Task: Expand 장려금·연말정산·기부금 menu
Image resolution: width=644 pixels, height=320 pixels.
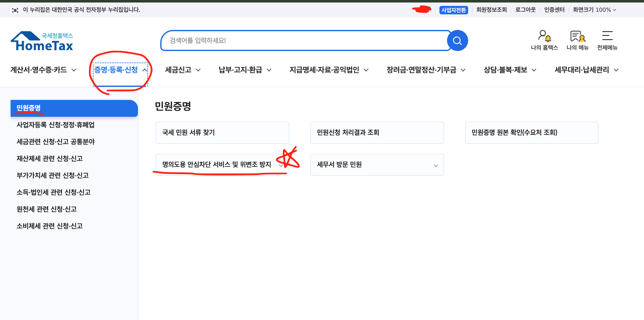Action: [426, 70]
